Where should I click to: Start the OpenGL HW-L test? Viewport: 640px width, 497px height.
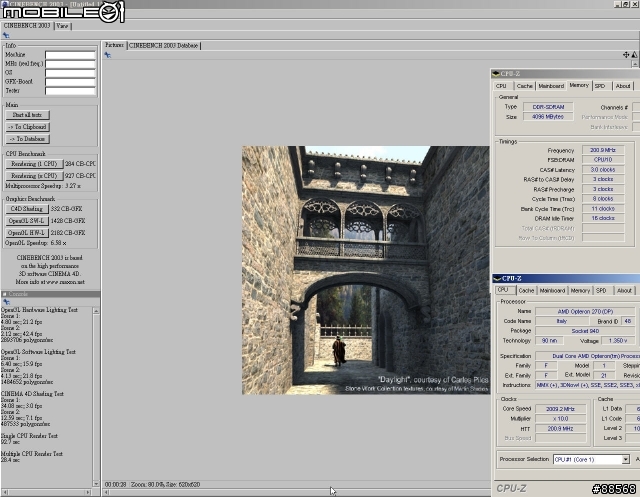[x=27, y=233]
